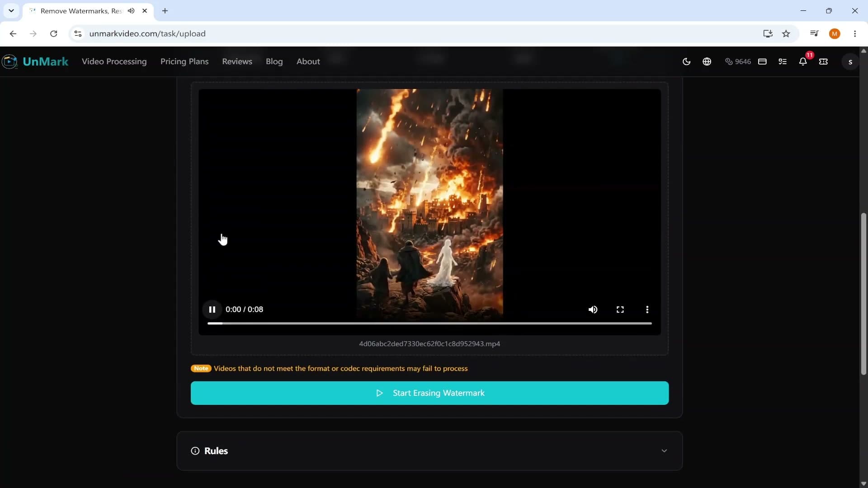Install app icon in address bar

767,34
